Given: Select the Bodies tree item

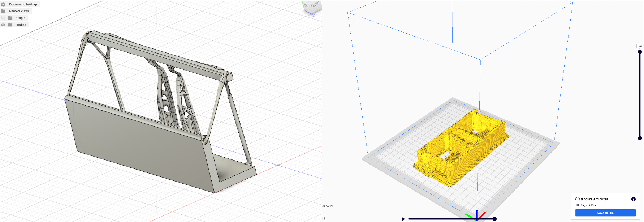Looking at the screenshot, I should click(21, 25).
